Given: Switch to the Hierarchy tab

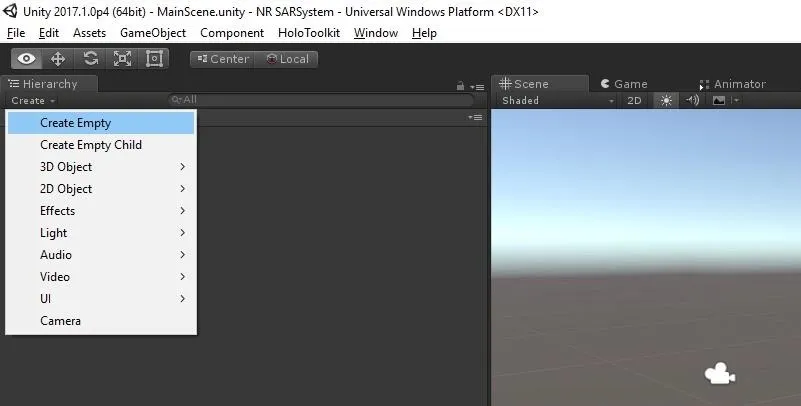Looking at the screenshot, I should tap(49, 84).
